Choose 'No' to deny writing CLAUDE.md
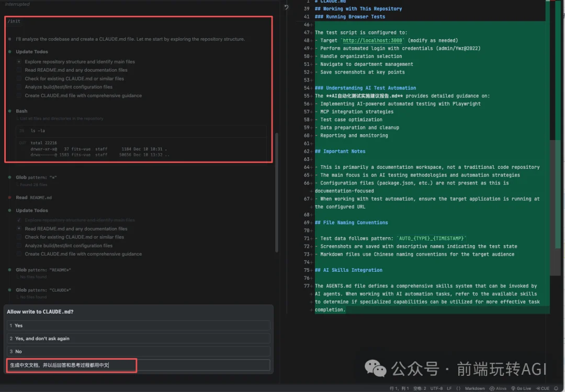 (139, 351)
